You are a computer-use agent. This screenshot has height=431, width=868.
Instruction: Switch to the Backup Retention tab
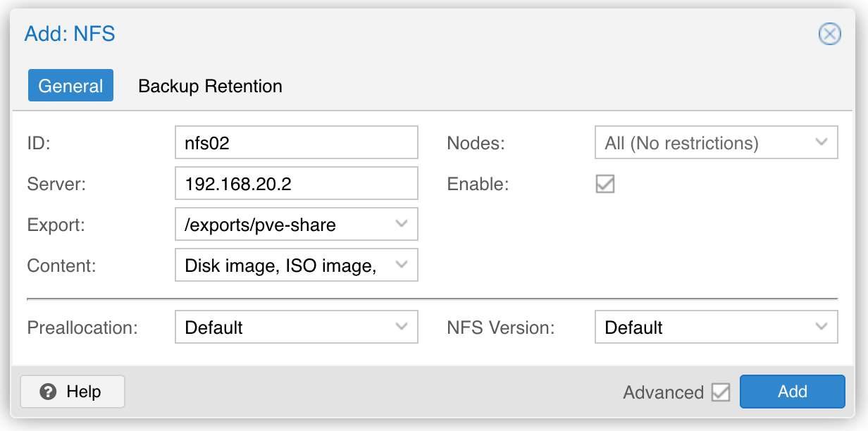click(x=210, y=86)
